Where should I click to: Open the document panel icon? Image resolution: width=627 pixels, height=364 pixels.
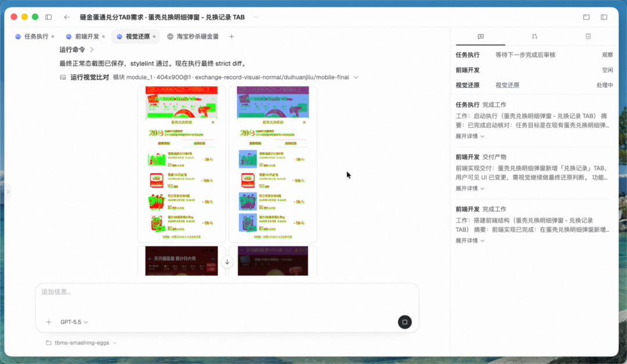coord(588,37)
